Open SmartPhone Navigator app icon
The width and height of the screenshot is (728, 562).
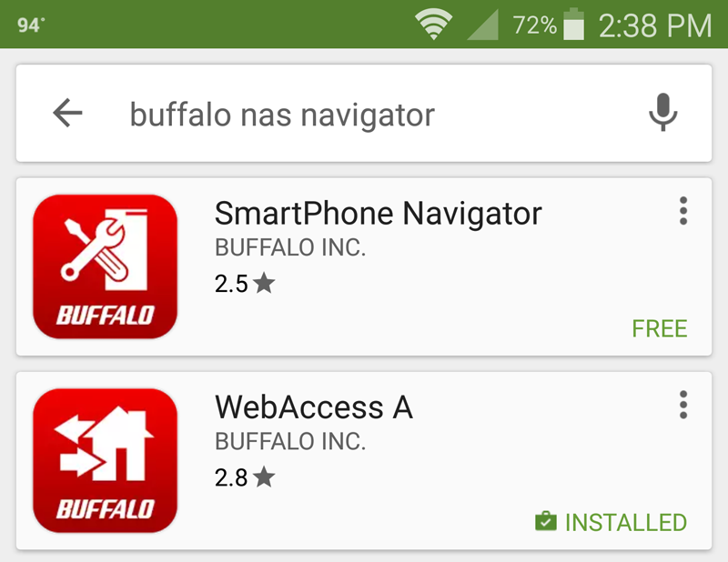[105, 266]
